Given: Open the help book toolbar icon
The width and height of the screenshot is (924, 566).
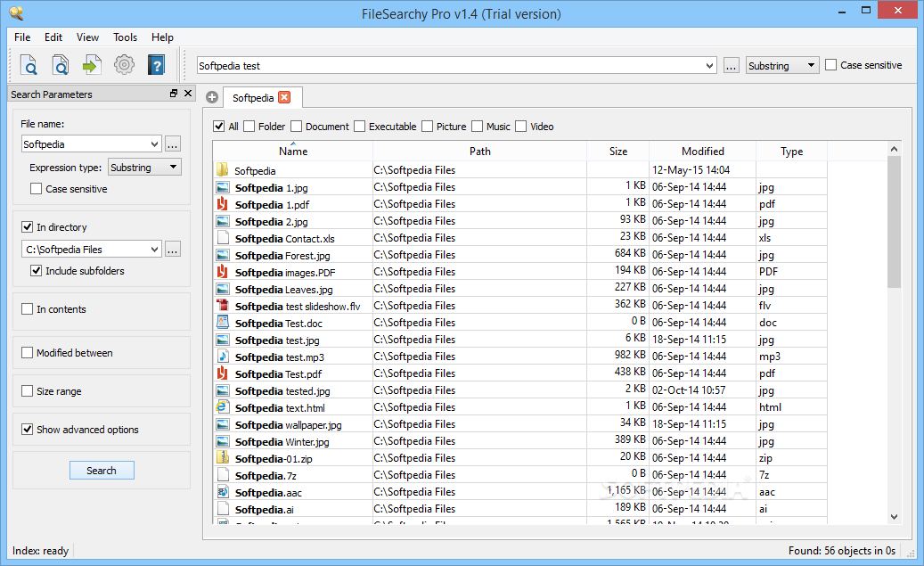Looking at the screenshot, I should [x=156, y=65].
